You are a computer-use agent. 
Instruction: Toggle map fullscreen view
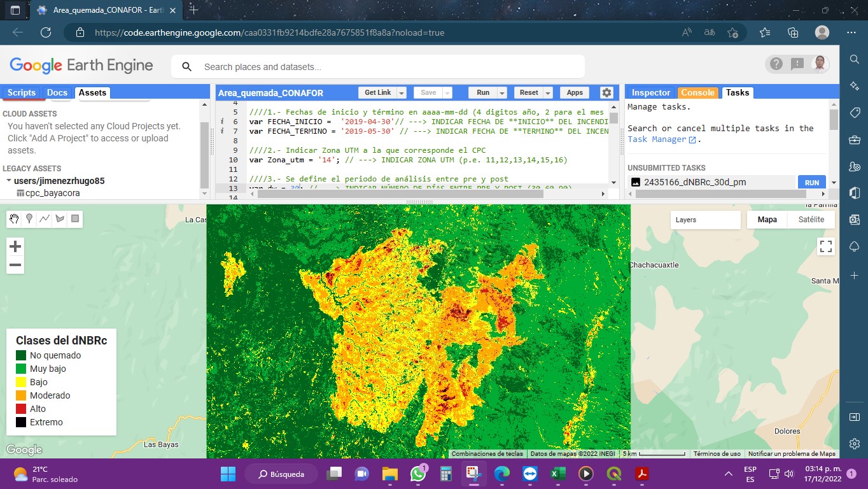pos(826,246)
